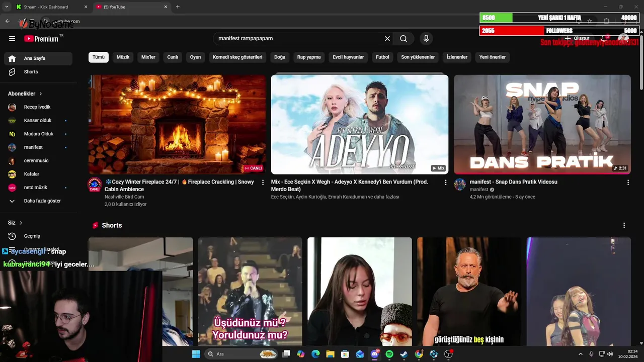Click the magnifier search button

(x=404, y=39)
